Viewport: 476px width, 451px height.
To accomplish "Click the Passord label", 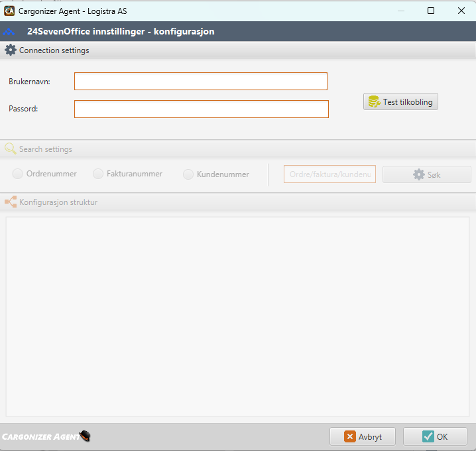I will pos(23,109).
